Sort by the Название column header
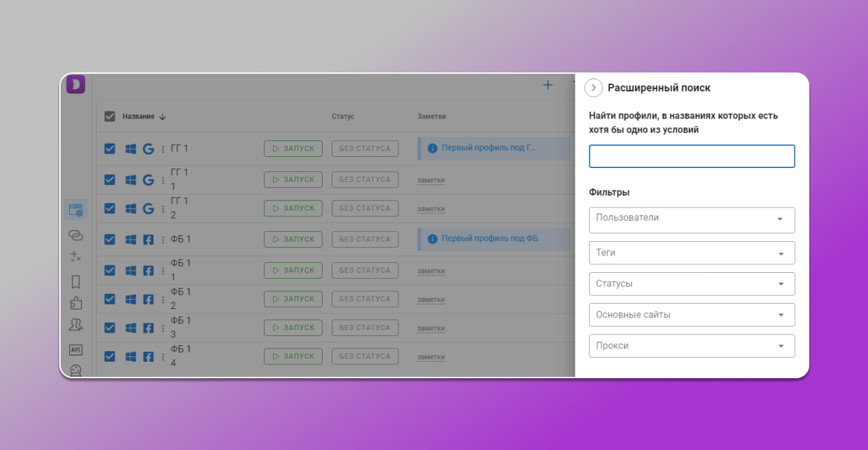The height and width of the screenshot is (450, 868). coord(139,117)
